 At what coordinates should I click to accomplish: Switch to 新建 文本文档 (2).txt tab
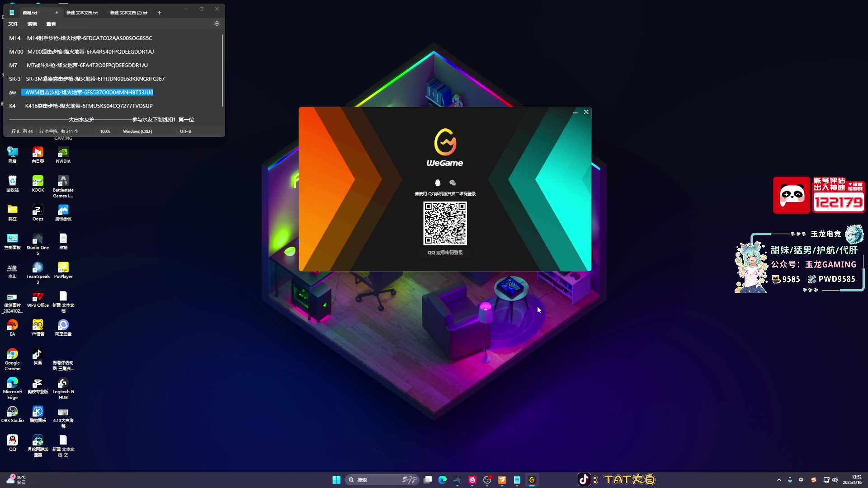pos(129,13)
